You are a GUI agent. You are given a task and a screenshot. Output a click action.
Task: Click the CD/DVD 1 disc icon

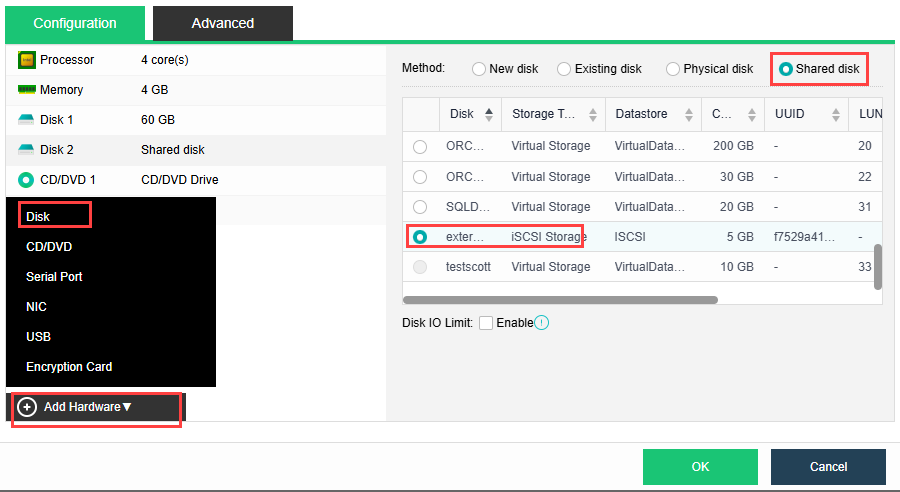[x=26, y=180]
